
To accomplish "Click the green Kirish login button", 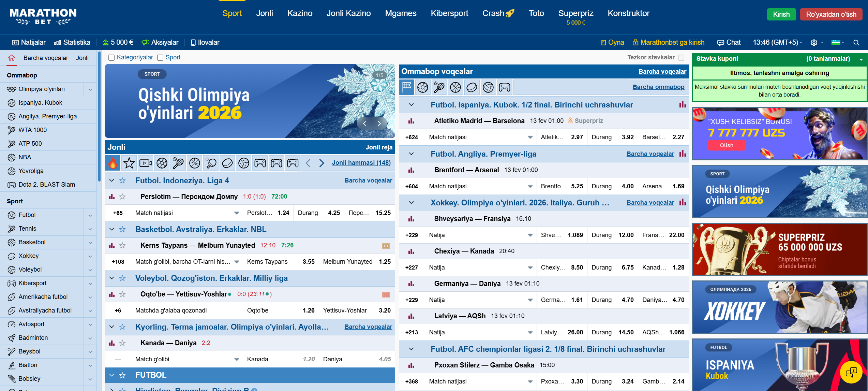I will [781, 14].
